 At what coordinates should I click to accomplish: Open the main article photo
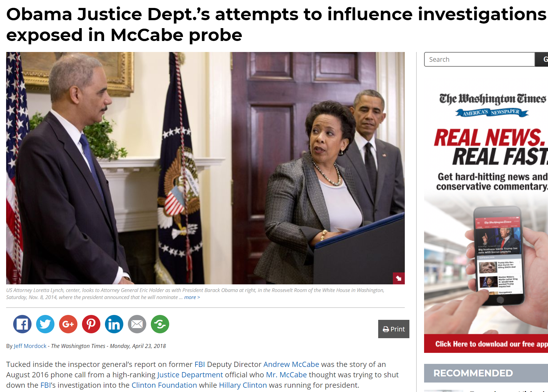[205, 168]
